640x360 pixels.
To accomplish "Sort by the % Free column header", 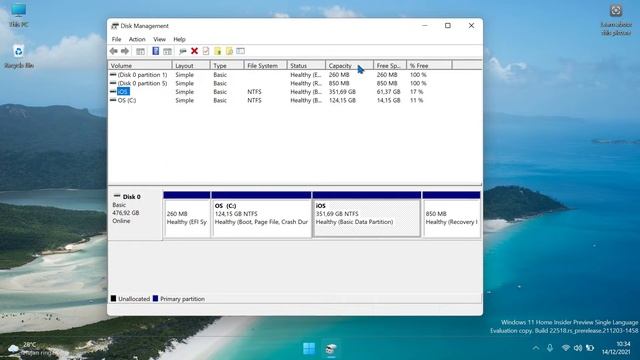I will [x=429, y=65].
